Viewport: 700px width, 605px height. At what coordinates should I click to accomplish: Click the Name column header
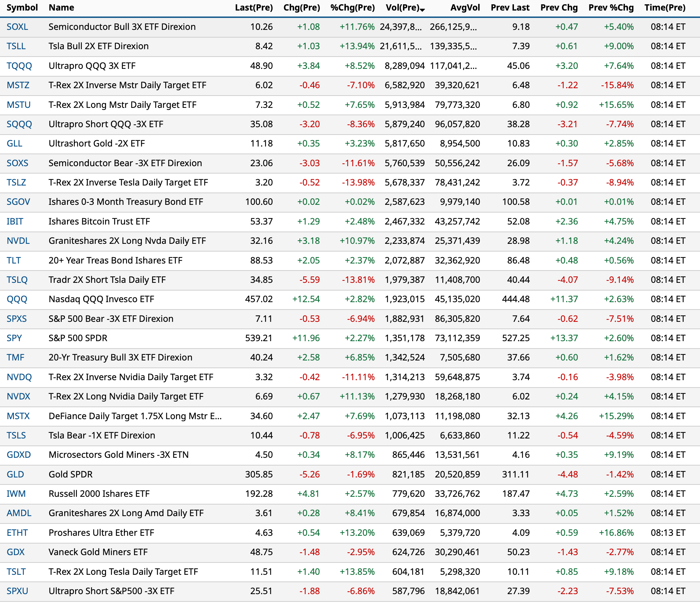coord(61,8)
